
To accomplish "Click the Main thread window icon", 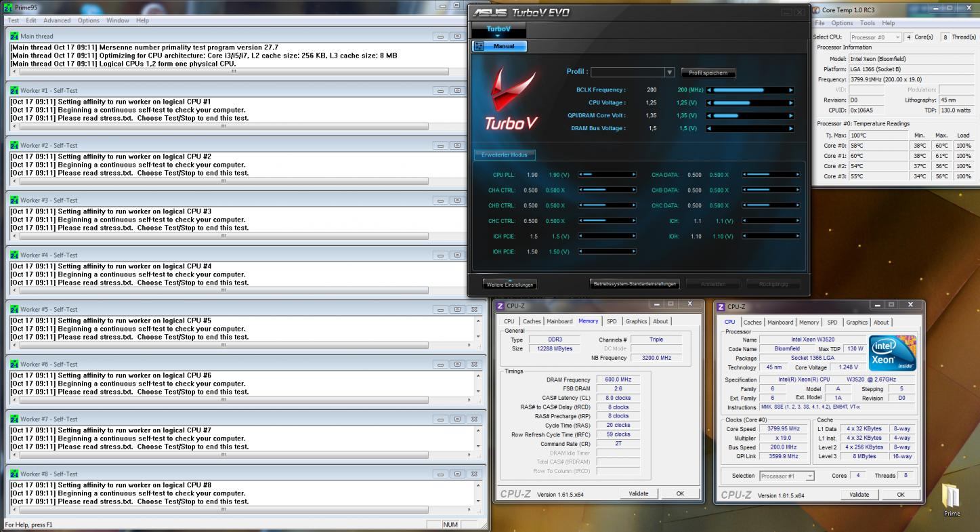I will [14, 36].
